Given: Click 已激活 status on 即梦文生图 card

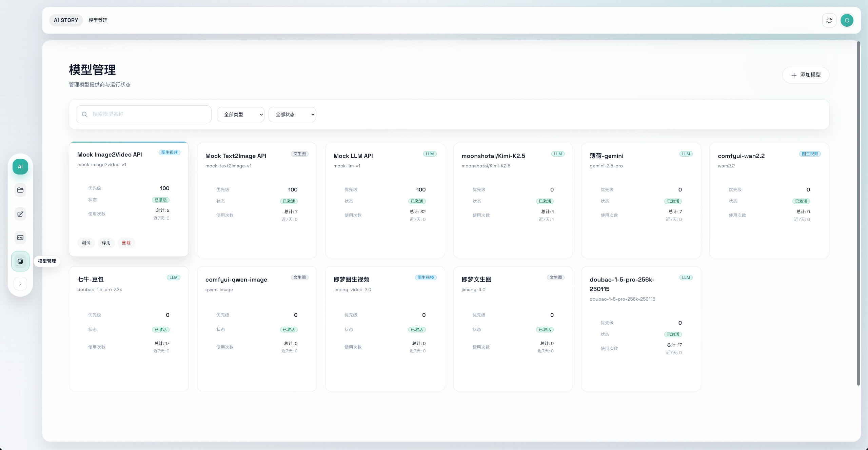Looking at the screenshot, I should (545, 330).
